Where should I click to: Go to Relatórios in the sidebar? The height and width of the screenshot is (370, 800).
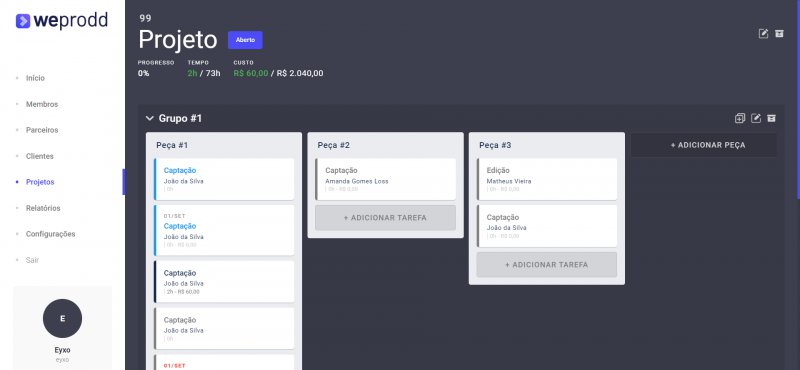tap(43, 208)
